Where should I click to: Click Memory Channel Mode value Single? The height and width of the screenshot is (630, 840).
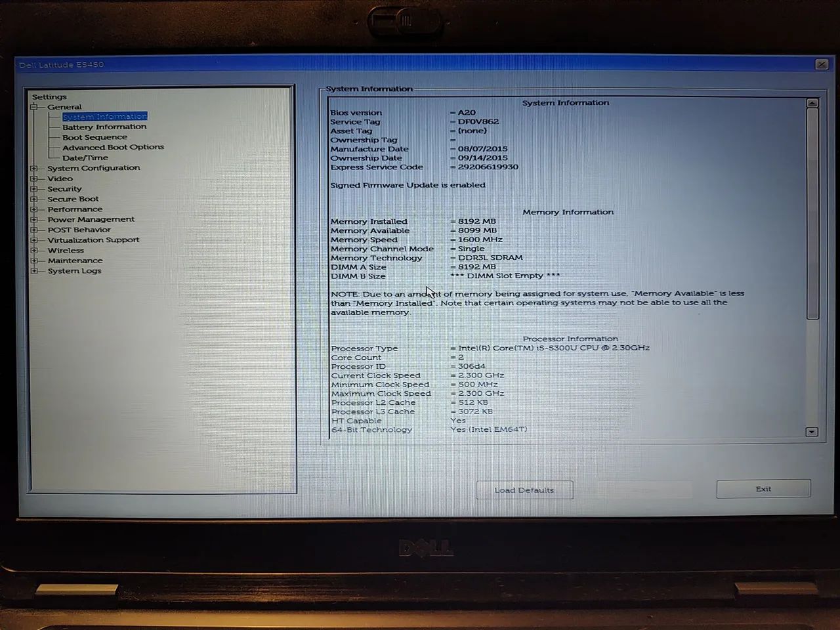[x=471, y=249]
